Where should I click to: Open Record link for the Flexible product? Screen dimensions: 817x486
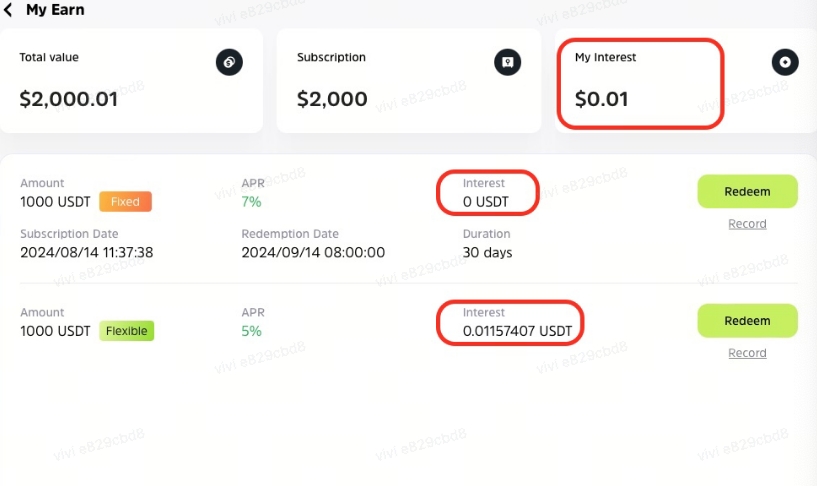click(747, 353)
